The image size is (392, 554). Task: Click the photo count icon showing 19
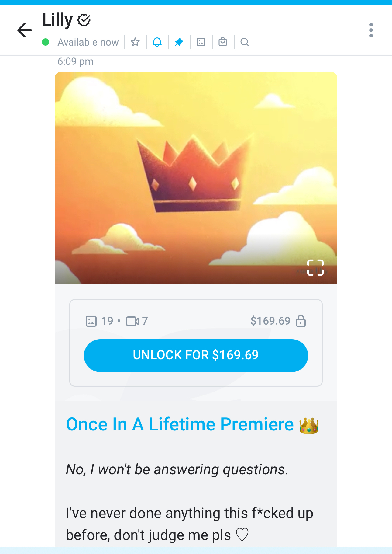(x=91, y=321)
